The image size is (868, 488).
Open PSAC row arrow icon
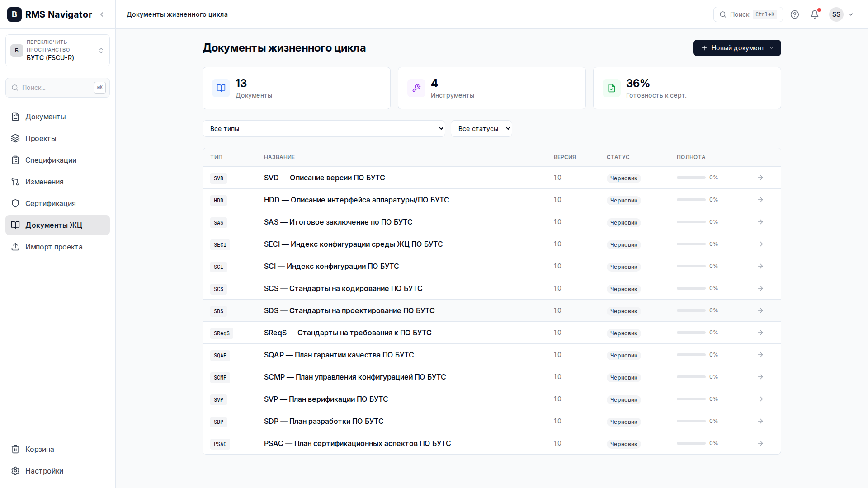click(x=760, y=443)
